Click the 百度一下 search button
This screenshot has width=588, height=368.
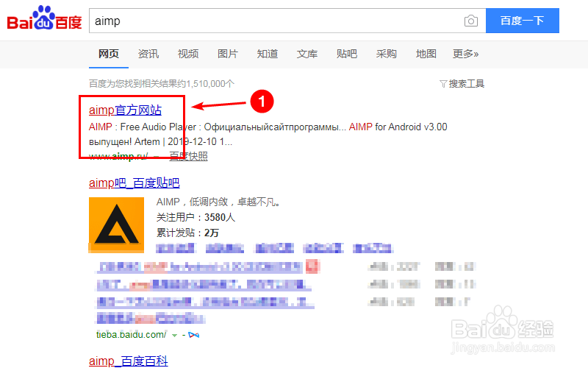(522, 21)
